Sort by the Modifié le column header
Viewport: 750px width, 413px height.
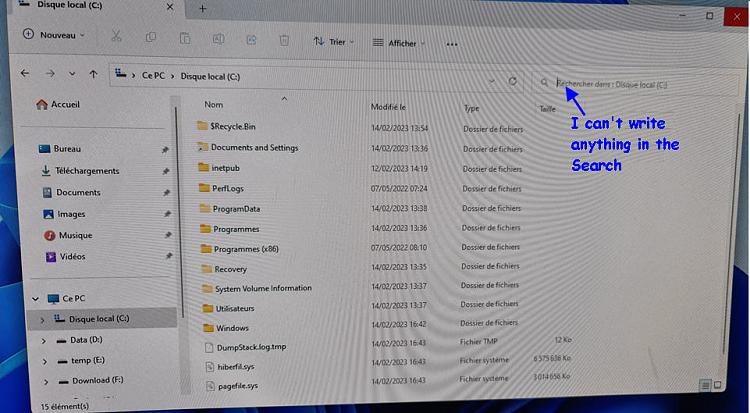coord(388,107)
